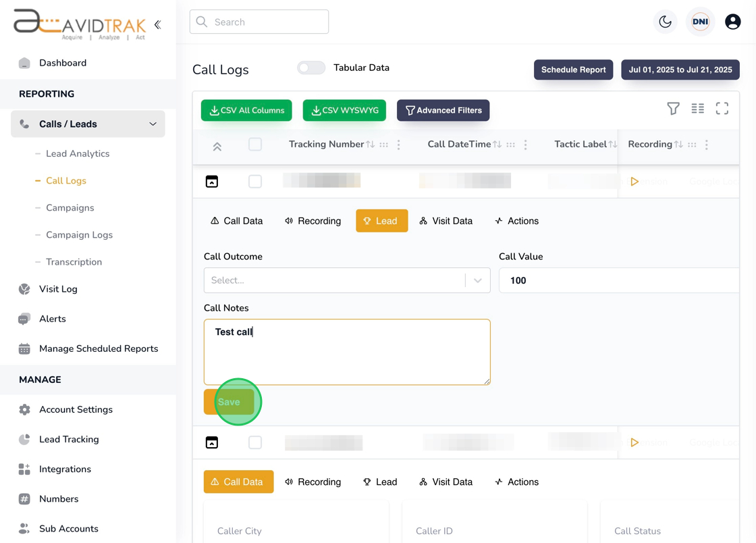Open Recording column options menu
The height and width of the screenshot is (543, 756).
(706, 145)
